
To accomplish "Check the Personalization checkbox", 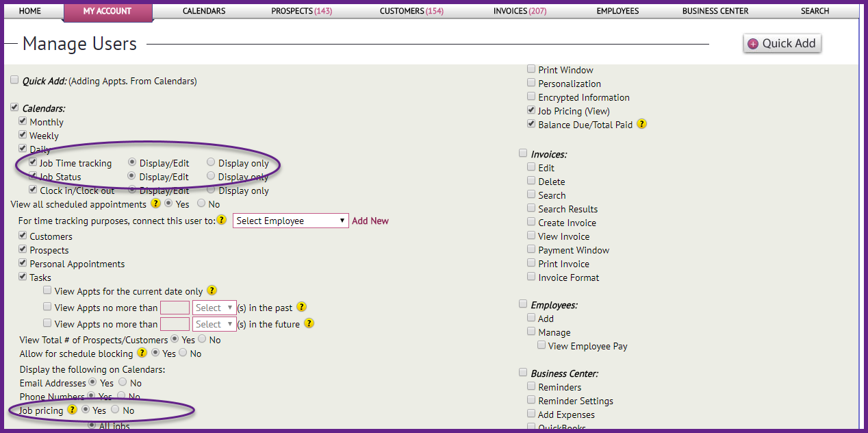I will tap(531, 83).
